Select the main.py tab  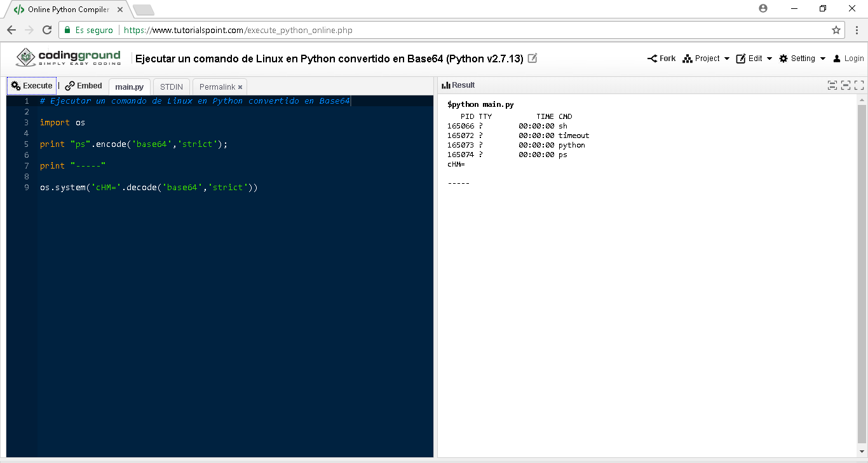[x=129, y=86]
